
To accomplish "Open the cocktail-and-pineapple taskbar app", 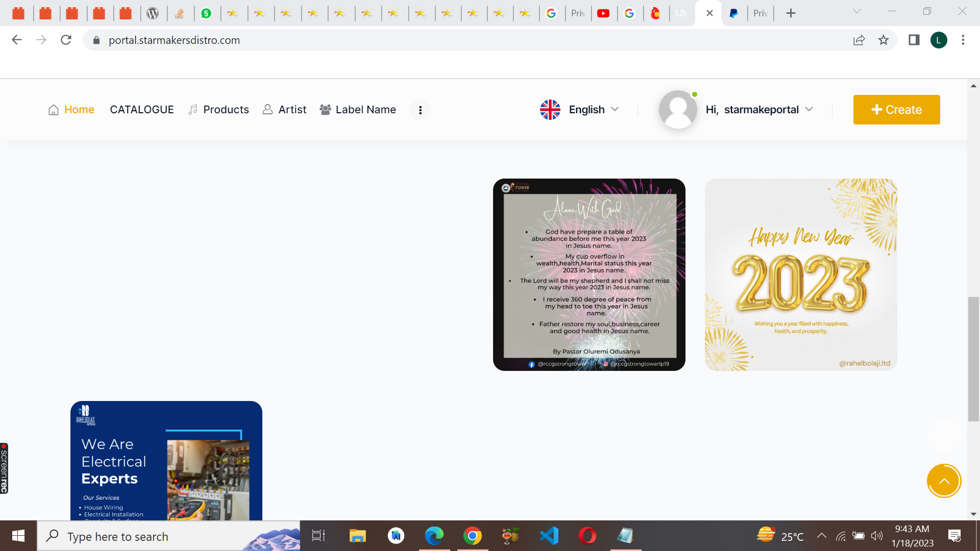I will coord(511,536).
